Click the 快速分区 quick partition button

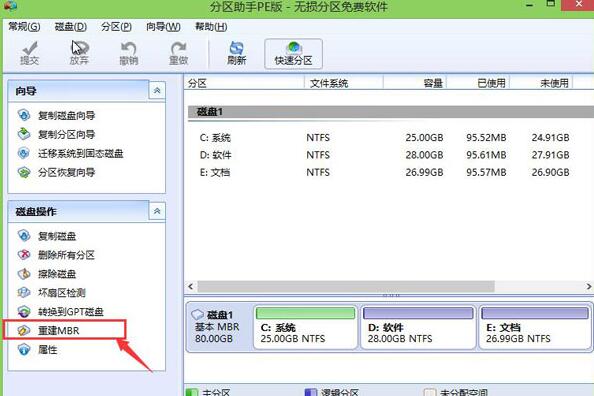[x=294, y=54]
